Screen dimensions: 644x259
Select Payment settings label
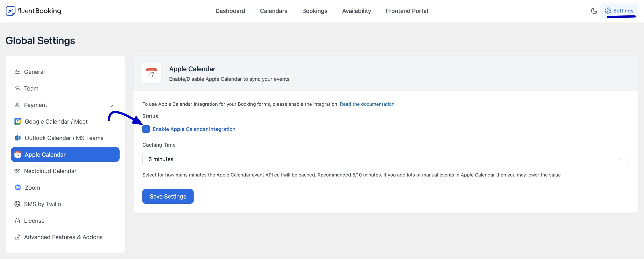click(x=36, y=105)
